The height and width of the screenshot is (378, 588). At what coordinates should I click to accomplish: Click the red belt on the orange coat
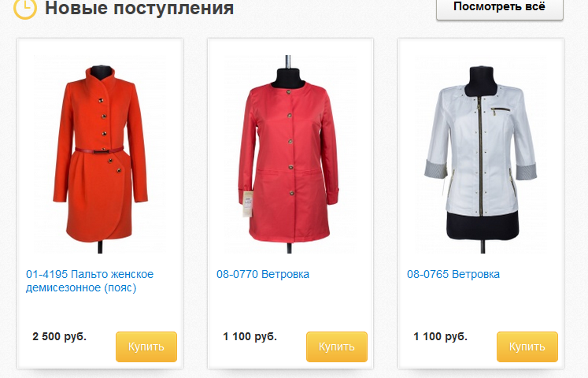tap(99, 150)
